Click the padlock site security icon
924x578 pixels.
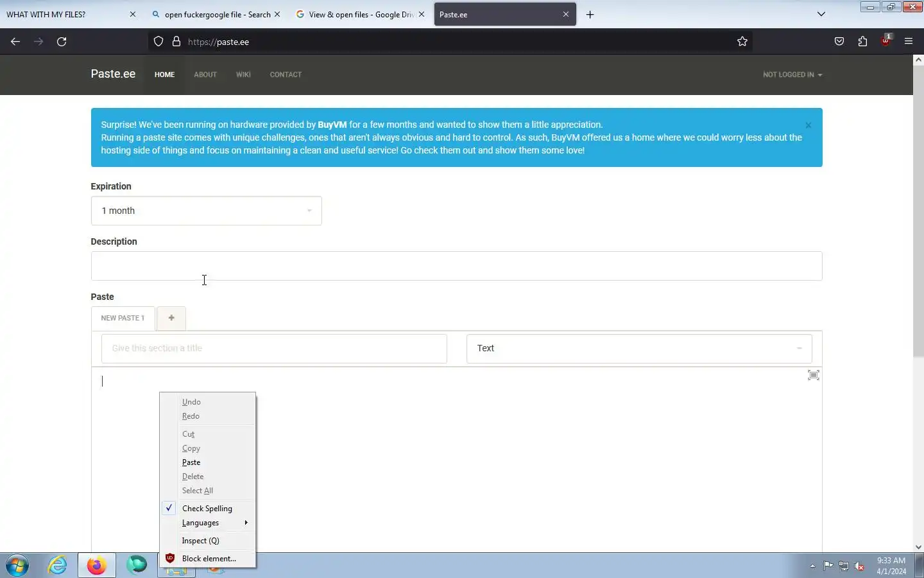click(x=176, y=42)
